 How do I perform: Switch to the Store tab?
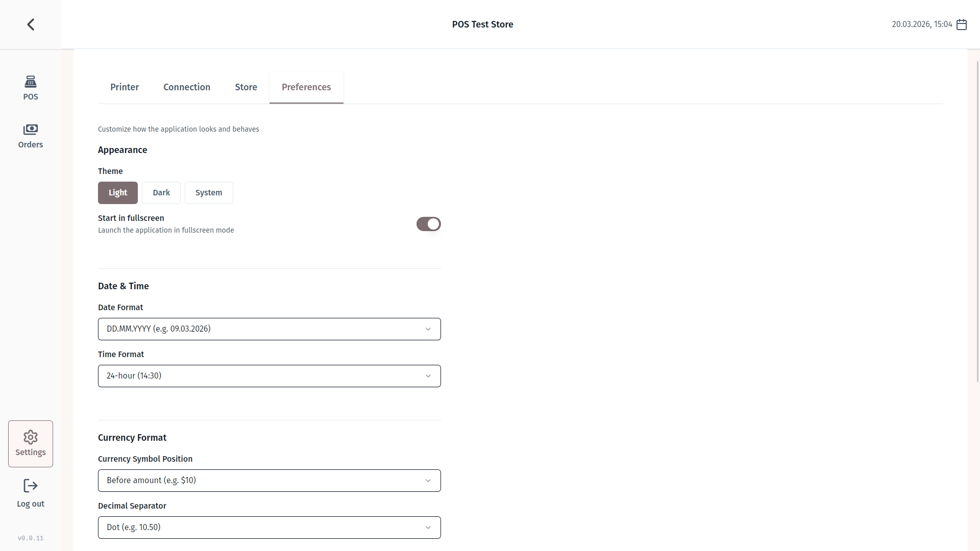pos(246,87)
